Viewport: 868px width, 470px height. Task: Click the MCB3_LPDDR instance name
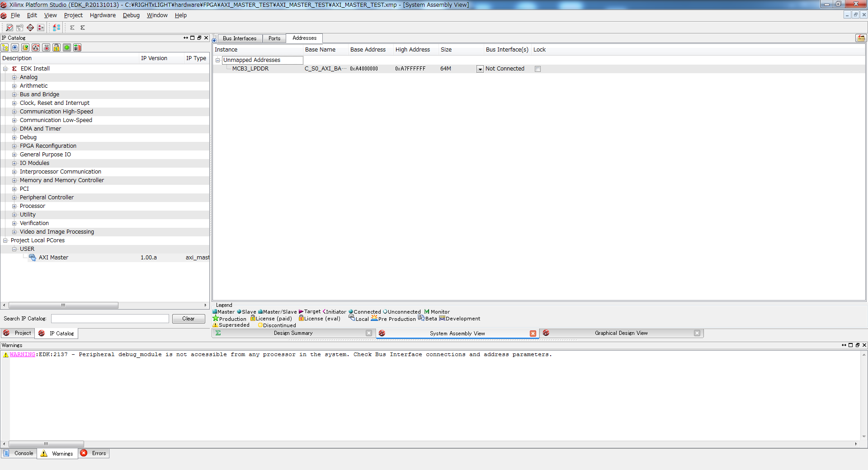coord(250,69)
